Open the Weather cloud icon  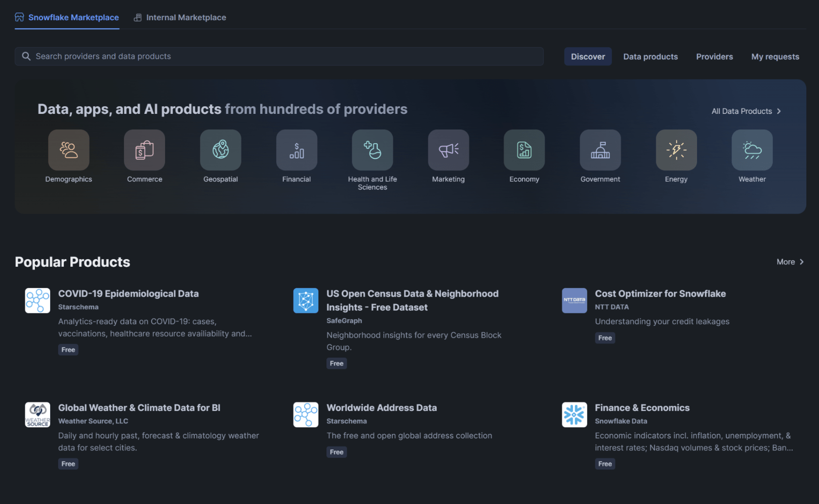point(752,150)
